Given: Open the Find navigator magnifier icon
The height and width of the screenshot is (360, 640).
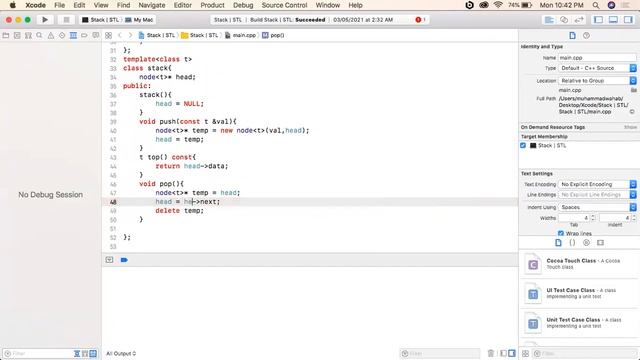Looking at the screenshot, I should click(39, 36).
